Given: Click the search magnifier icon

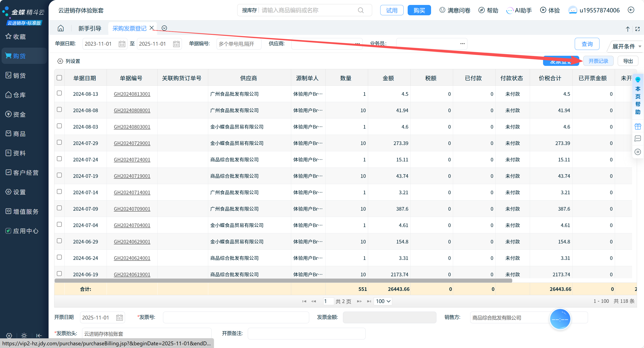Looking at the screenshot, I should pyautogui.click(x=360, y=10).
